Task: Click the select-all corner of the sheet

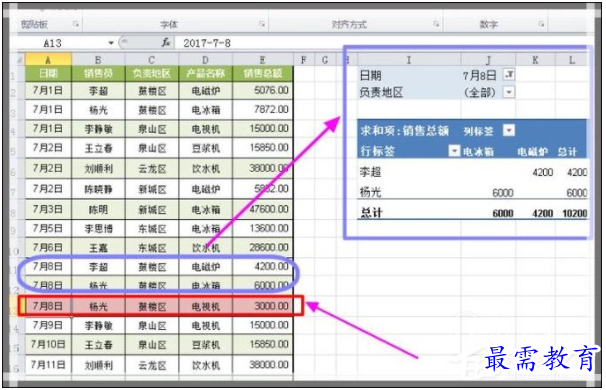Action: click(19, 60)
